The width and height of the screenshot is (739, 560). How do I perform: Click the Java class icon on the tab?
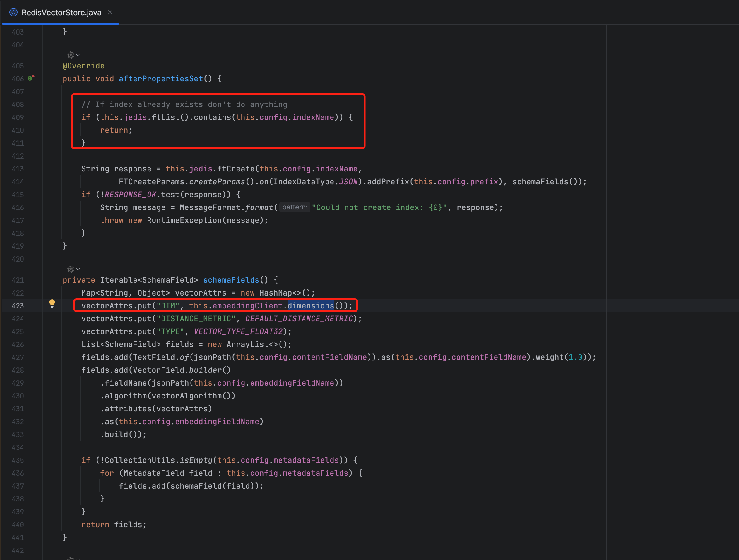coord(13,12)
